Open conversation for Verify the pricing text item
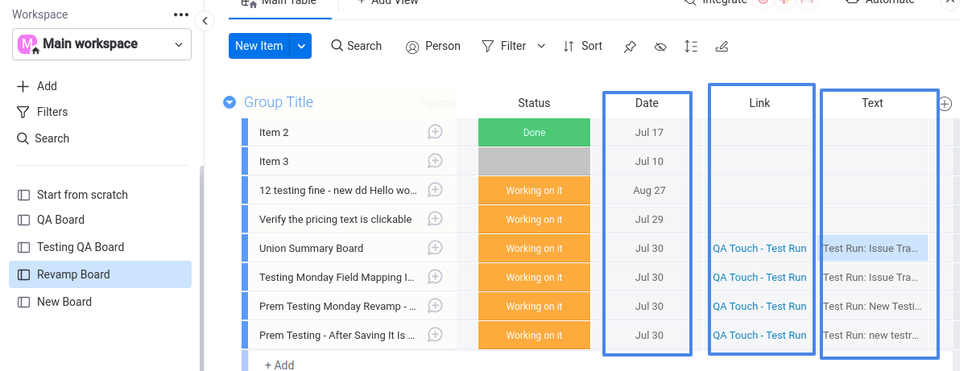This screenshot has width=980, height=371. [x=435, y=219]
